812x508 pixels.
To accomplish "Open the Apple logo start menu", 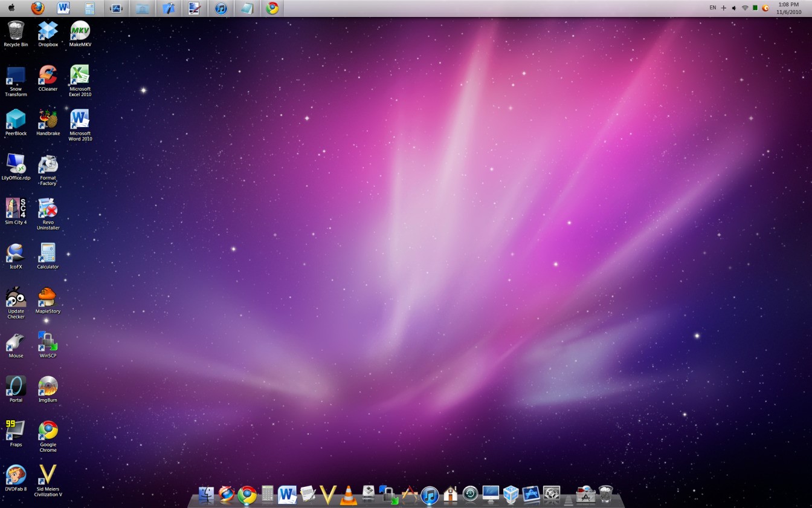I will (11, 8).
